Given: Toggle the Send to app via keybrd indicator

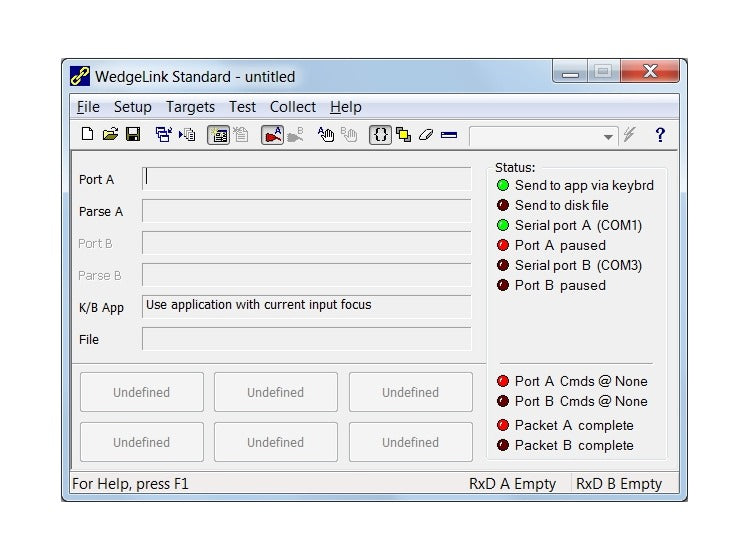Looking at the screenshot, I should [x=503, y=185].
